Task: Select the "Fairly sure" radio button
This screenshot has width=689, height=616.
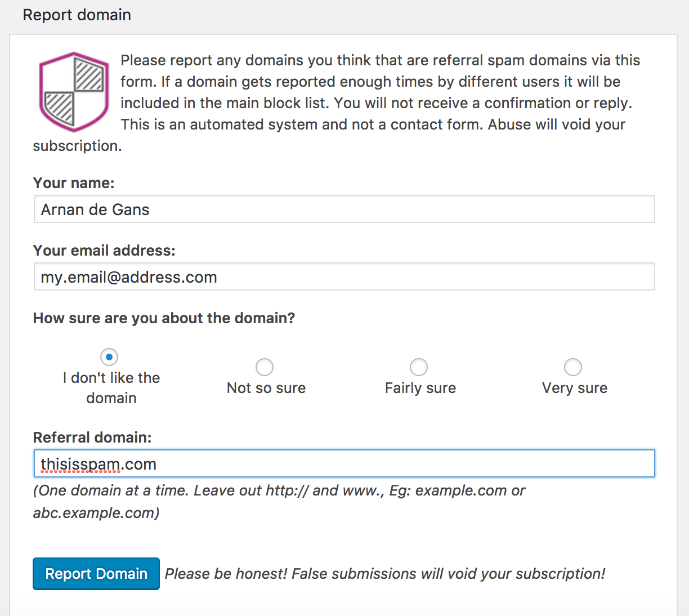Action: point(419,367)
